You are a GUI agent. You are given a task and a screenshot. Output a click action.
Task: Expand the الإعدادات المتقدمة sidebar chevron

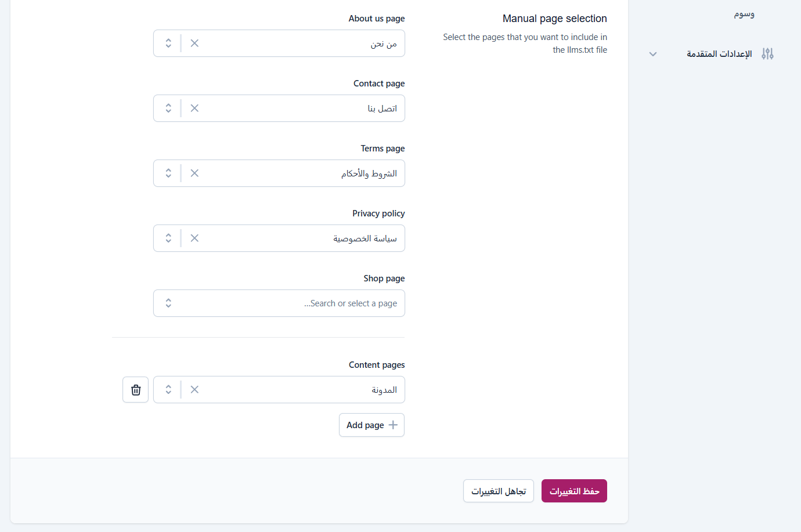coord(653,55)
